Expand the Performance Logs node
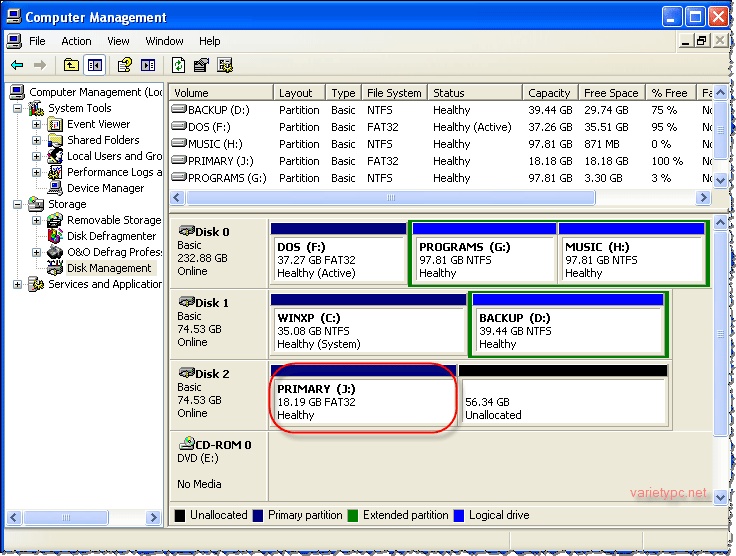 click(36, 172)
